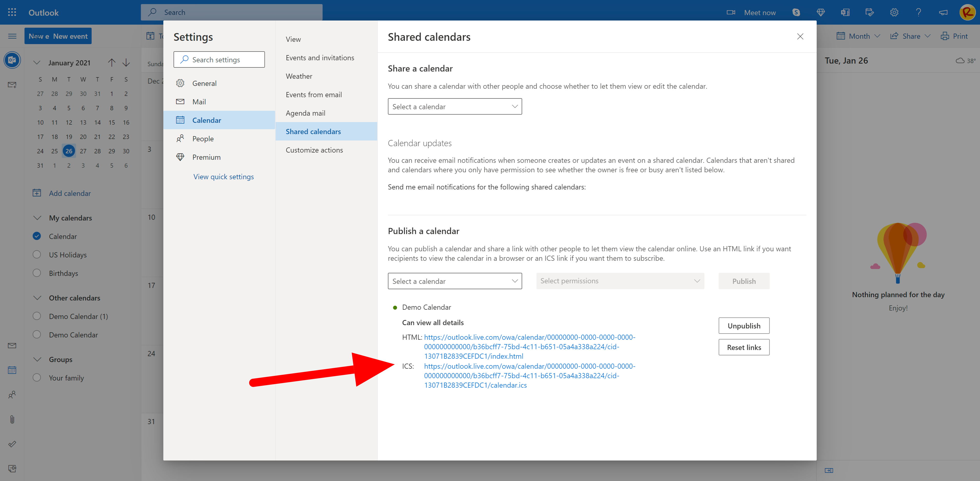Click the Unpublish button

coord(744,326)
